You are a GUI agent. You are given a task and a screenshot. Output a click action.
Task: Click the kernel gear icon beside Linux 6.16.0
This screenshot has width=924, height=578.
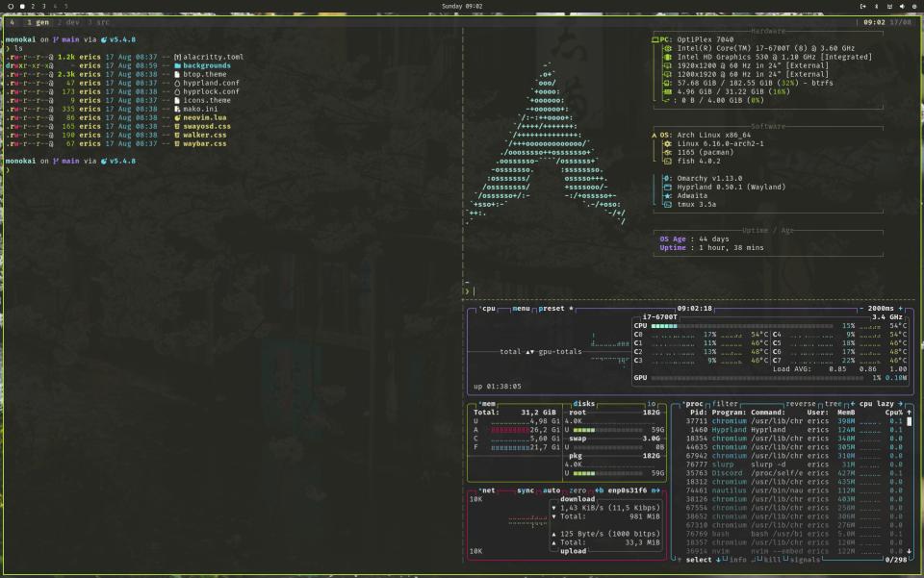tap(668, 143)
